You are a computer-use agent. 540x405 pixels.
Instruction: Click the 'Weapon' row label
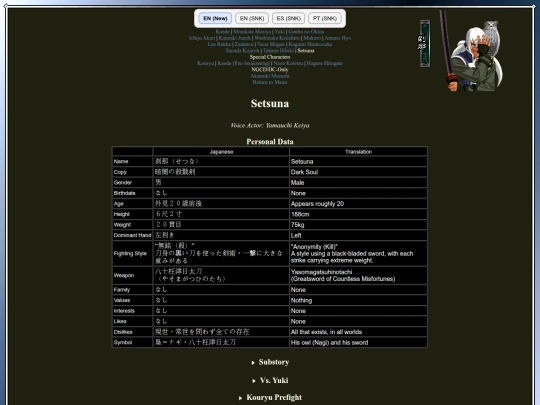133,275
